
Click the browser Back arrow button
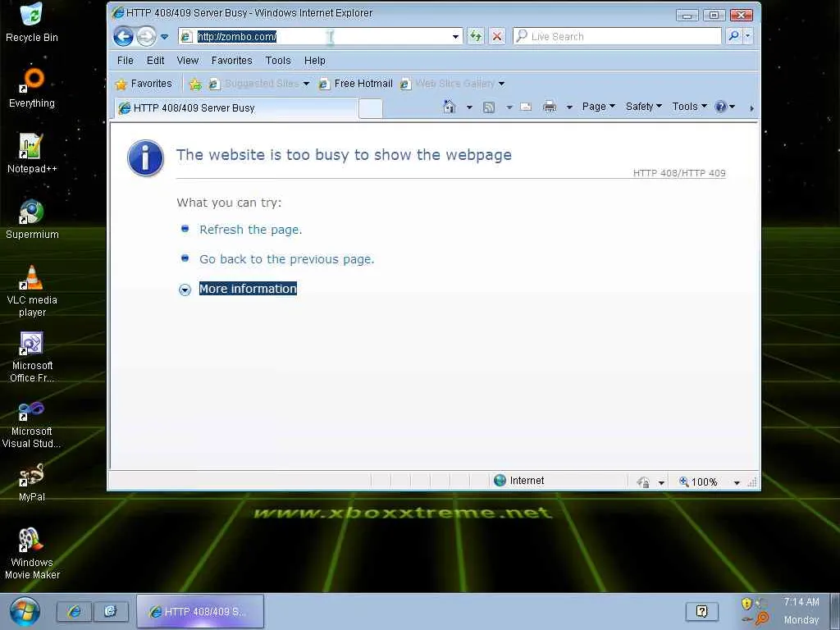tap(124, 36)
